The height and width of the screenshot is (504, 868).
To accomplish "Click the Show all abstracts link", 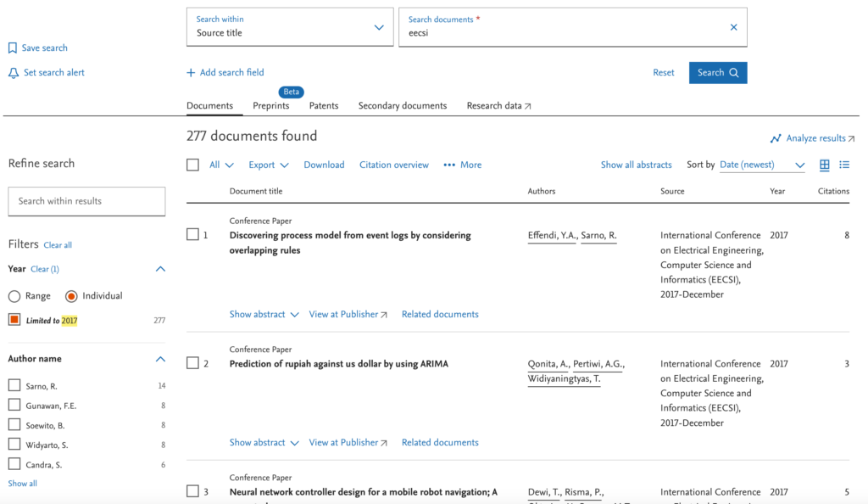I will tap(636, 165).
